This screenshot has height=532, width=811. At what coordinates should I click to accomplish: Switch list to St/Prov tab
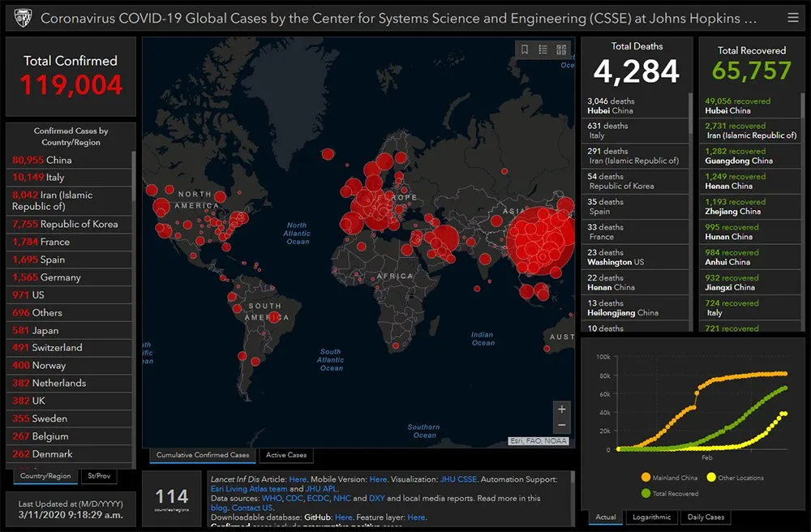[x=100, y=476]
